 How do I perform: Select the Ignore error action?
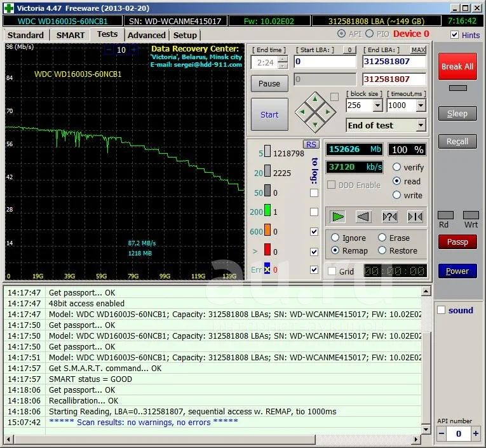pyautogui.click(x=335, y=238)
